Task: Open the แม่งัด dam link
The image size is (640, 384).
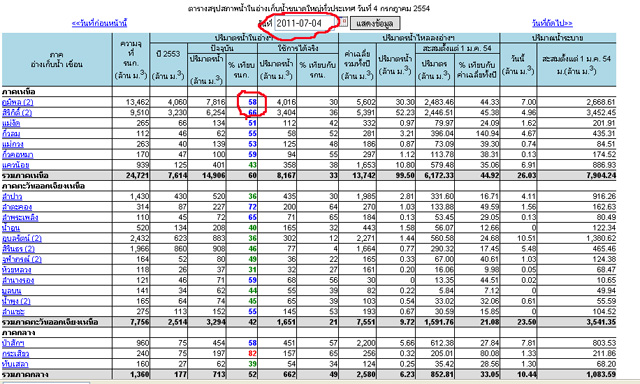Action: click(x=11, y=123)
